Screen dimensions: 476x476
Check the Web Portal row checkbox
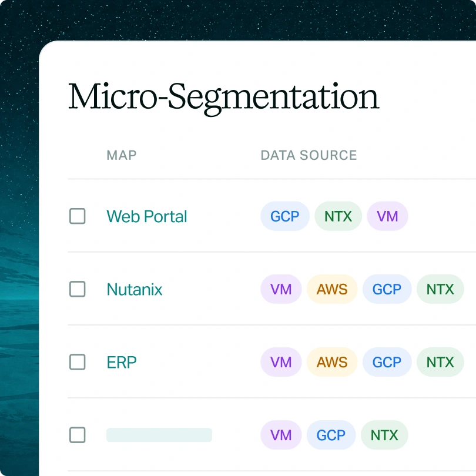(78, 216)
